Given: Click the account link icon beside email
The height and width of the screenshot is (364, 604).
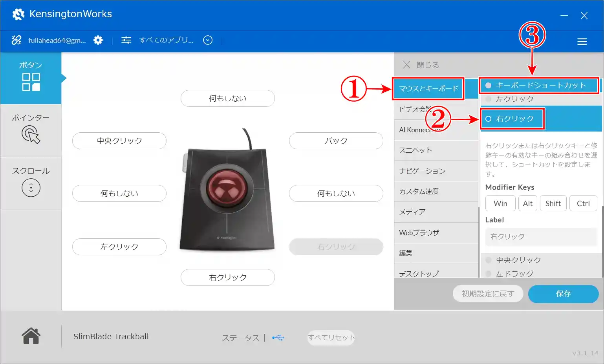Looking at the screenshot, I should point(16,40).
